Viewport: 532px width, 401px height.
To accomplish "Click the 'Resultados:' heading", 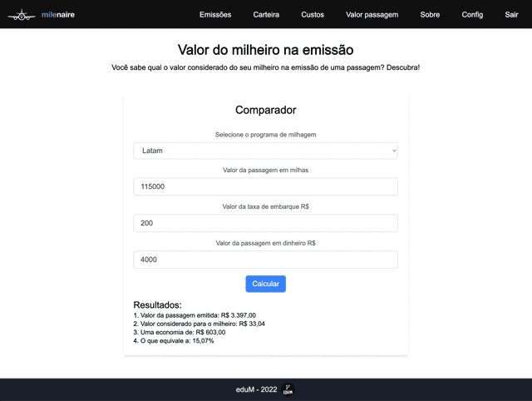I will tap(157, 304).
